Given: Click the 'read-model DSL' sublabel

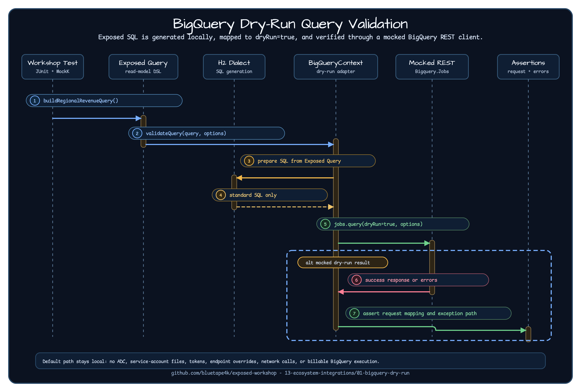Looking at the screenshot, I should (x=143, y=72).
